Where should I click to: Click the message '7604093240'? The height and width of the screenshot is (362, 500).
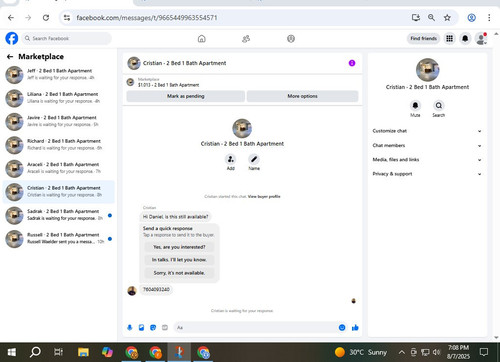(156, 289)
